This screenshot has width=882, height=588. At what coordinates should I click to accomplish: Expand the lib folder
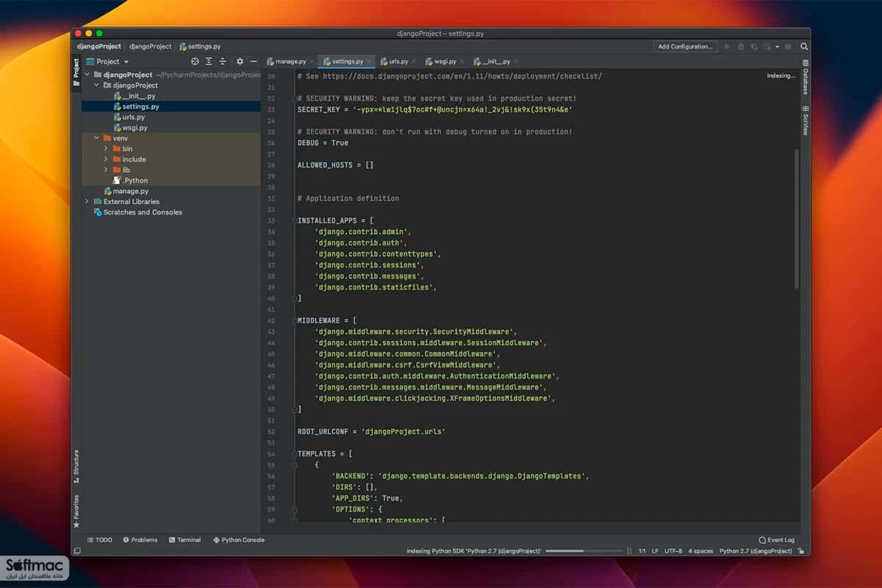point(106,170)
